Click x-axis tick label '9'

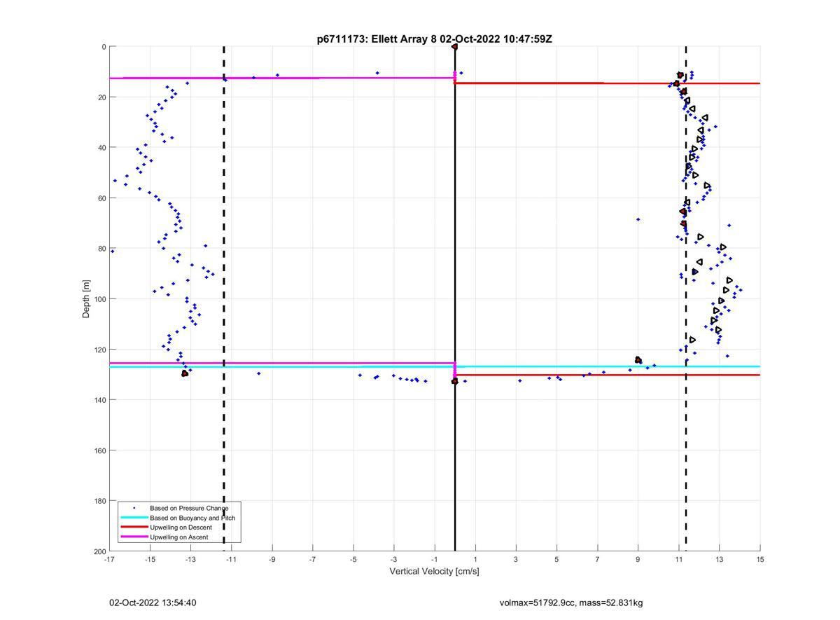click(638, 559)
